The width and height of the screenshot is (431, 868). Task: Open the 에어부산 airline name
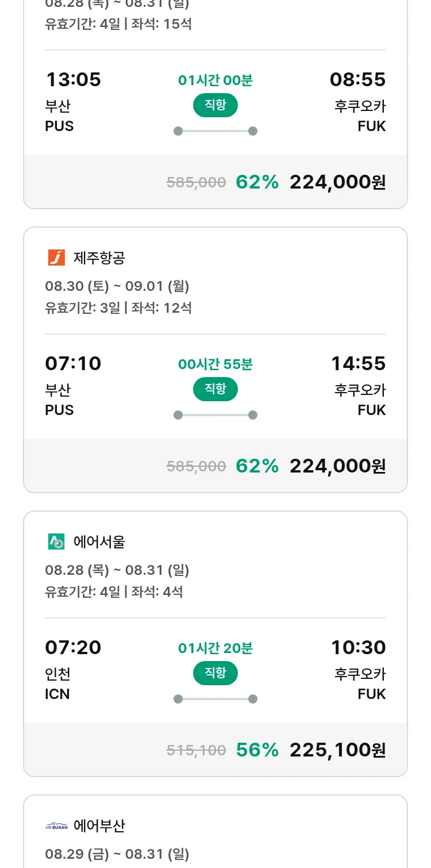(x=99, y=826)
